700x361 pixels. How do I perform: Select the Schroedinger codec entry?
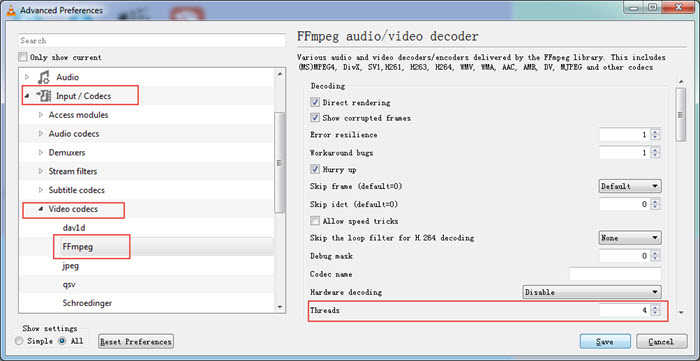tap(87, 303)
